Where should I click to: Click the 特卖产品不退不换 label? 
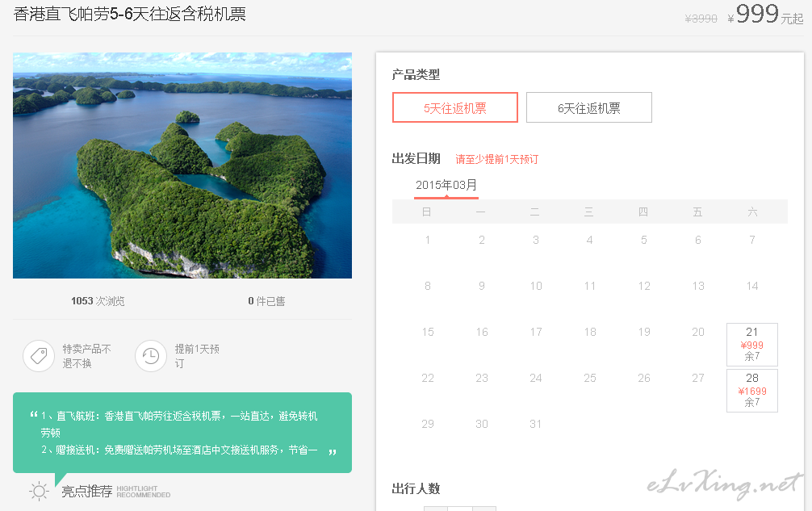pos(86,356)
